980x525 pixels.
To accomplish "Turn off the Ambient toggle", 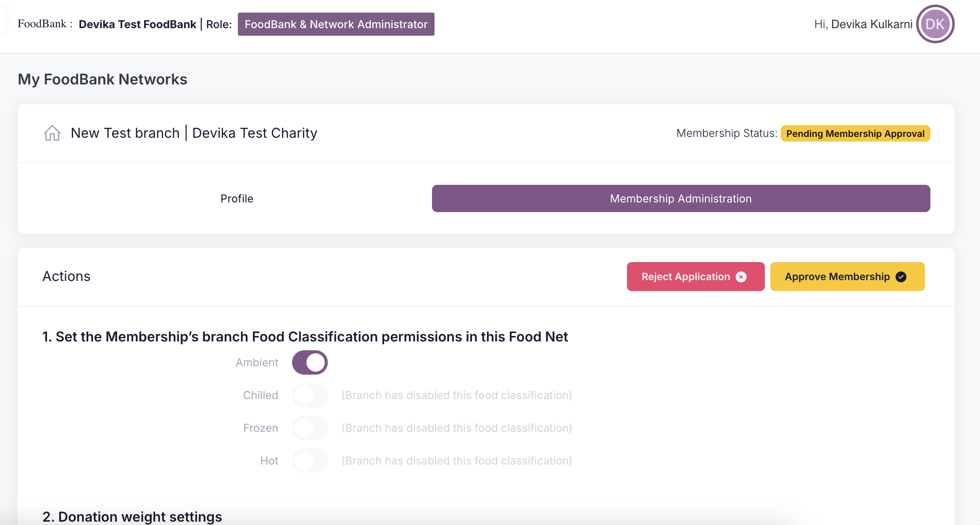I will [x=310, y=362].
